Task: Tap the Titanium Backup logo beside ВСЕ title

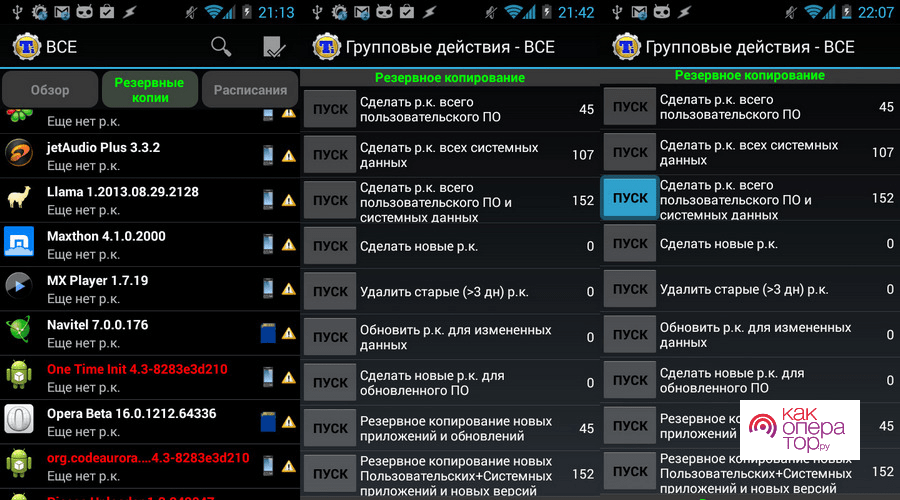Action: [x=24, y=46]
